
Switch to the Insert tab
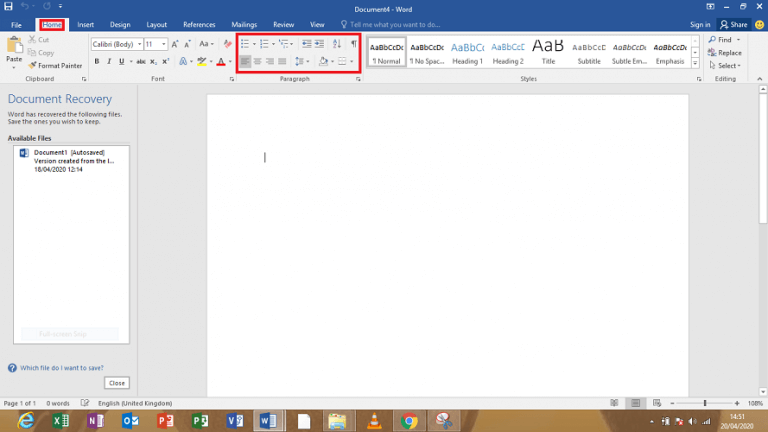pyautogui.click(x=85, y=24)
